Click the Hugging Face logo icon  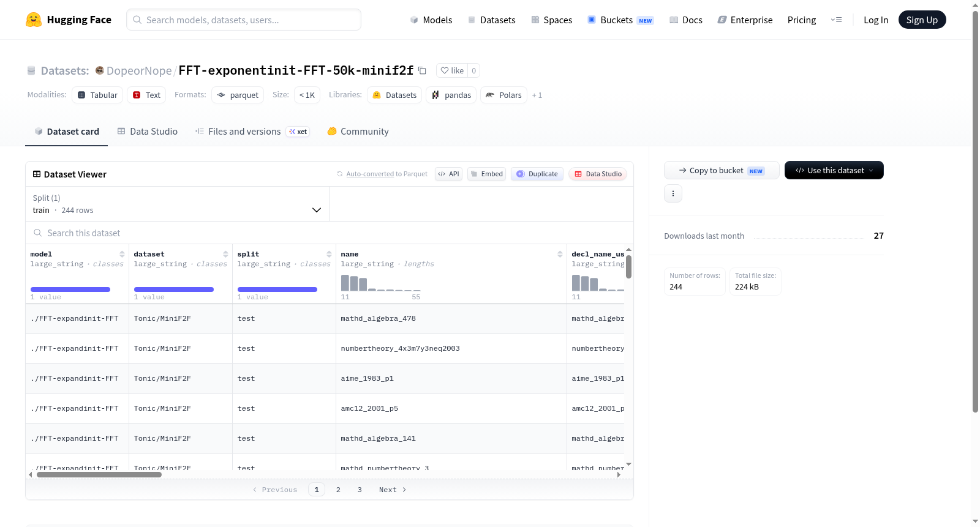(x=34, y=20)
